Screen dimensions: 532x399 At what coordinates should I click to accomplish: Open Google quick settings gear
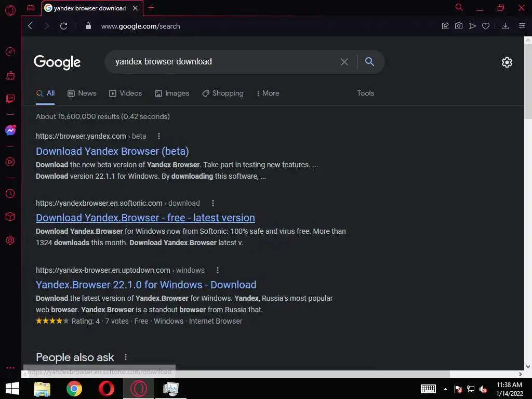(x=507, y=62)
